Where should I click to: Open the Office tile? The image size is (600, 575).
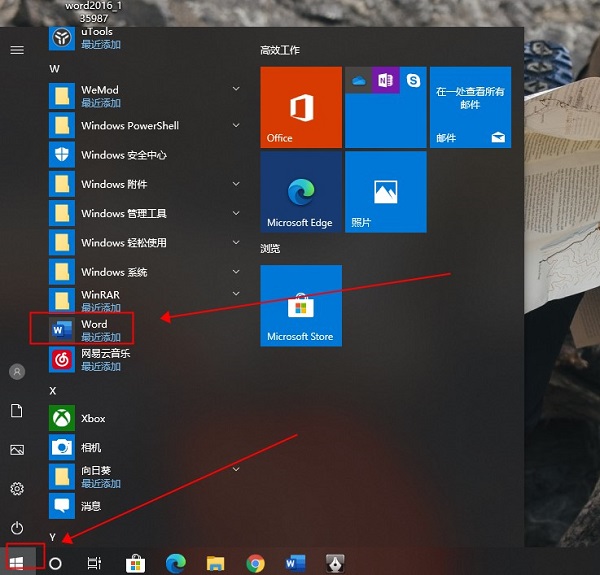tap(301, 107)
